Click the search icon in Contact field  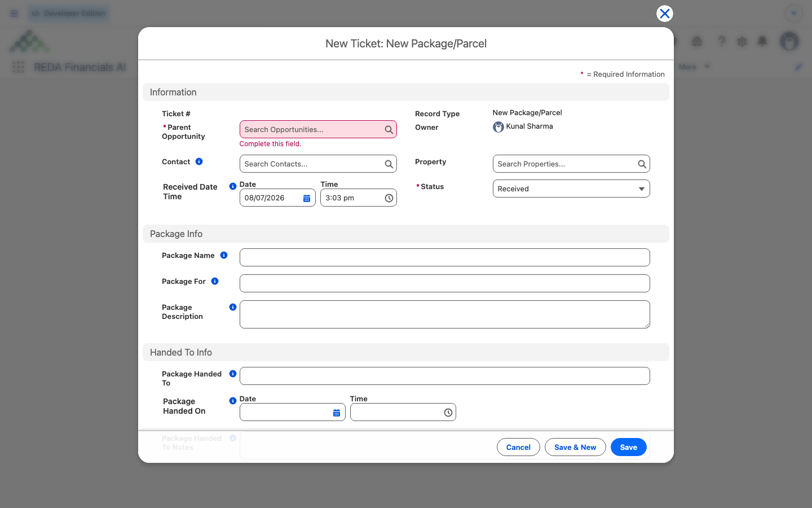(x=389, y=164)
